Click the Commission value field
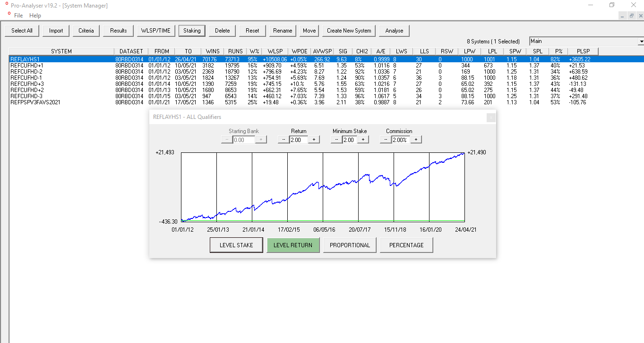Image resolution: width=644 pixels, height=343 pixels. tap(401, 140)
